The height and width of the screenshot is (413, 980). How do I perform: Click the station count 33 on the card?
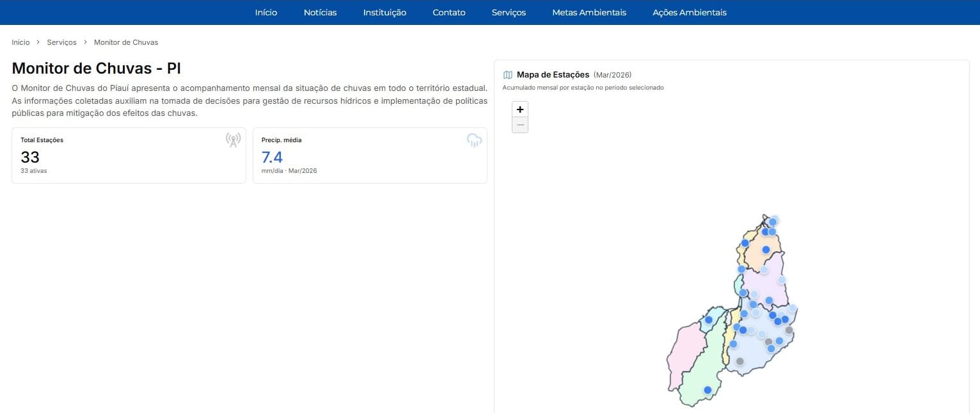tap(30, 157)
